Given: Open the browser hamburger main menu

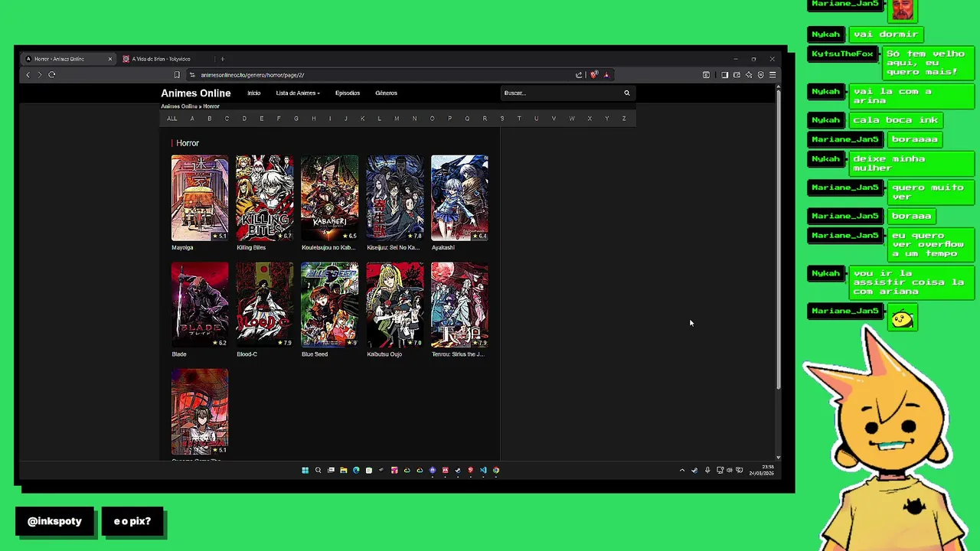Looking at the screenshot, I should (x=773, y=75).
